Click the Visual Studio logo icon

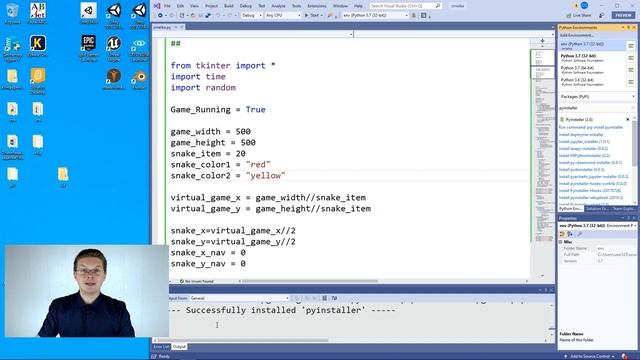(157, 6)
